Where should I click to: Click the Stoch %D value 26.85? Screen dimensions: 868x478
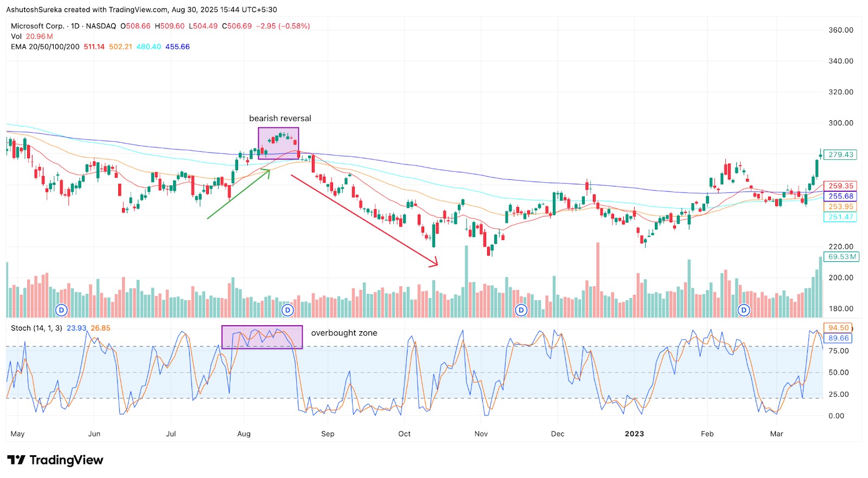point(100,328)
